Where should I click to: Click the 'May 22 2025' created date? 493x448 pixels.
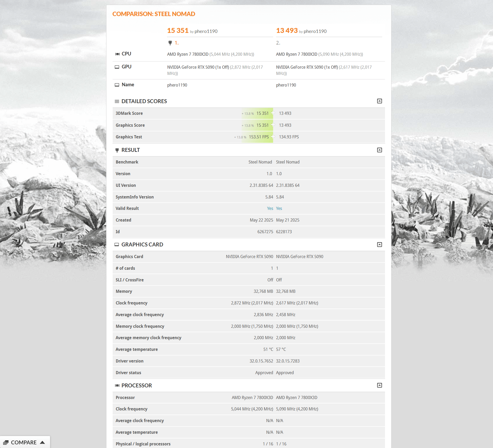[x=261, y=220]
